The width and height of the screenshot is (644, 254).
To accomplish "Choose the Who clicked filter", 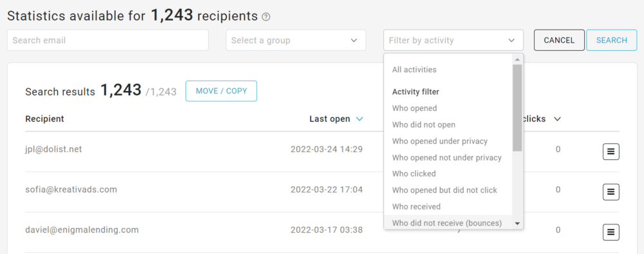I will (413, 173).
